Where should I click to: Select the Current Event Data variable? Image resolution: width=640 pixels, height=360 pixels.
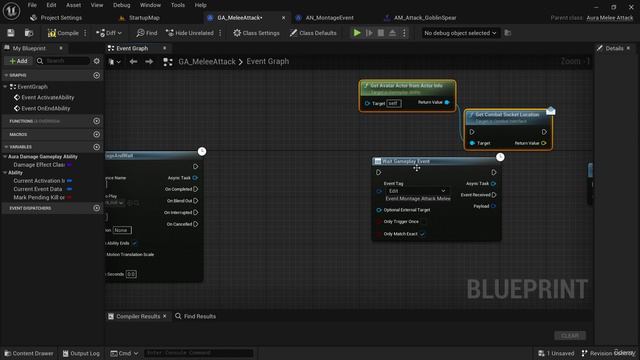click(x=38, y=189)
